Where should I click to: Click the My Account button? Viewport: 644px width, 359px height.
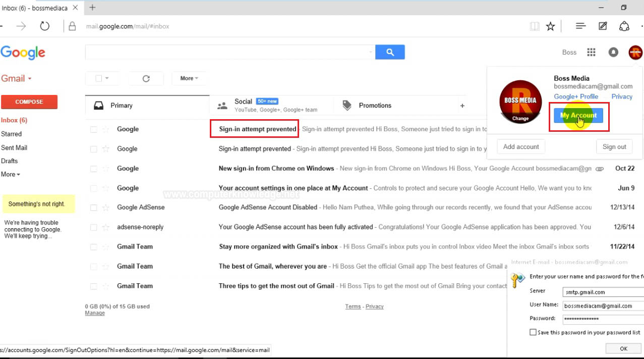[578, 116]
